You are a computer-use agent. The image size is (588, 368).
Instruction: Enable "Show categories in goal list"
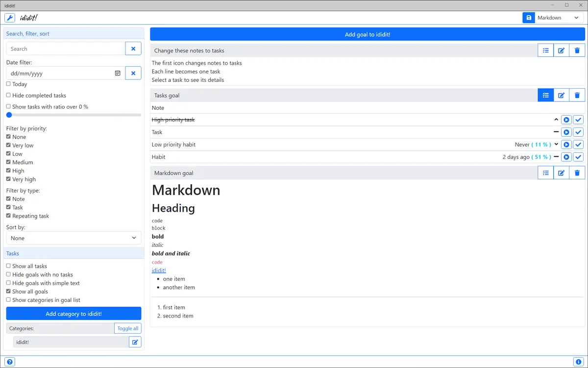pyautogui.click(x=8, y=299)
